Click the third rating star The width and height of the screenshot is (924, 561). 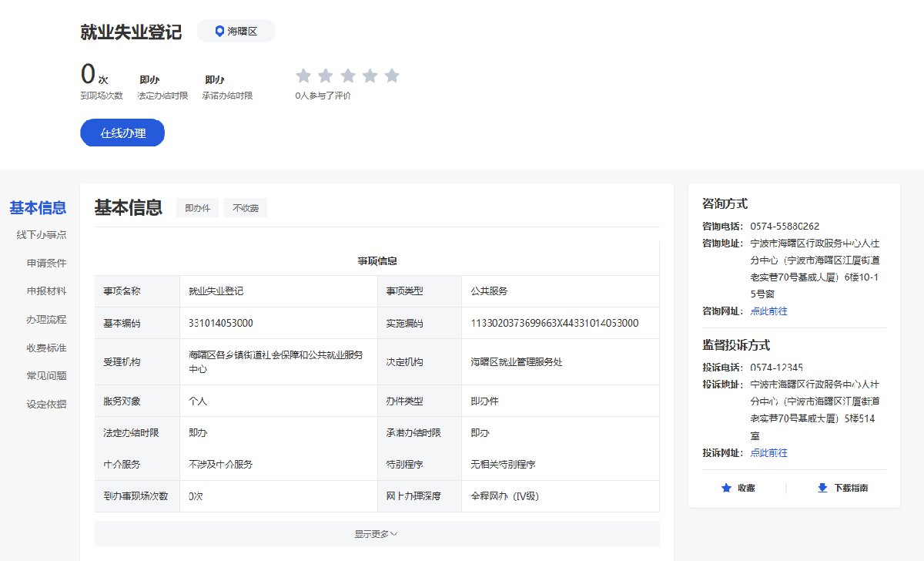pos(348,76)
